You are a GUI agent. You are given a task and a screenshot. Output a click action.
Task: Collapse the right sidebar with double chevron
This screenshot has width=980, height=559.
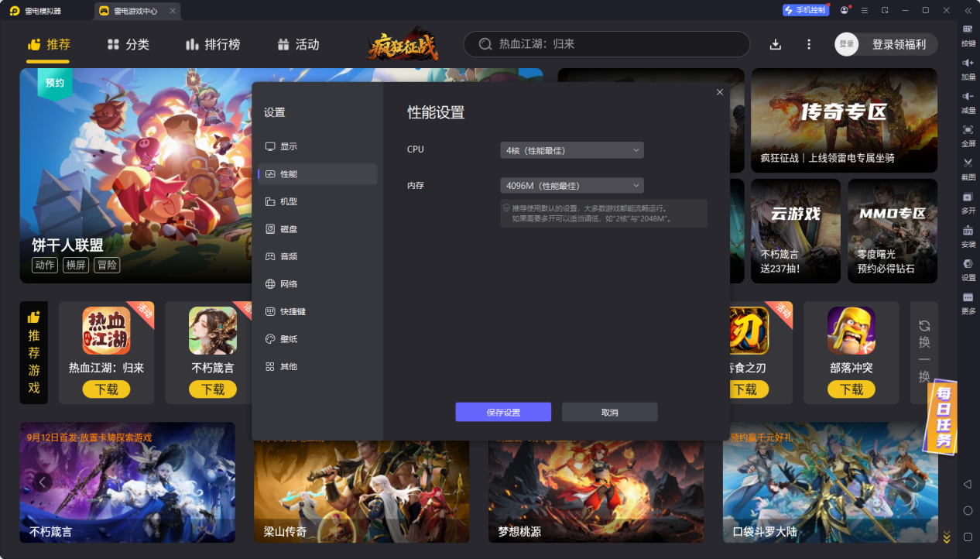(968, 10)
